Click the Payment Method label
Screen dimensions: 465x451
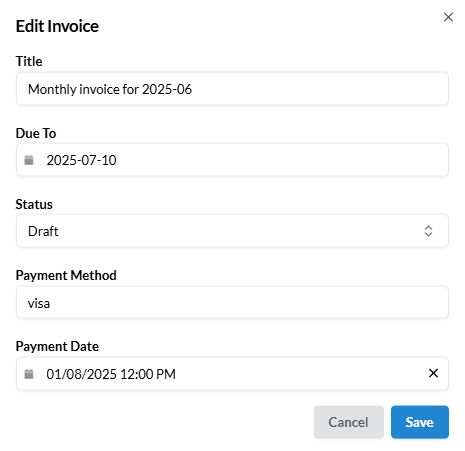tap(66, 275)
